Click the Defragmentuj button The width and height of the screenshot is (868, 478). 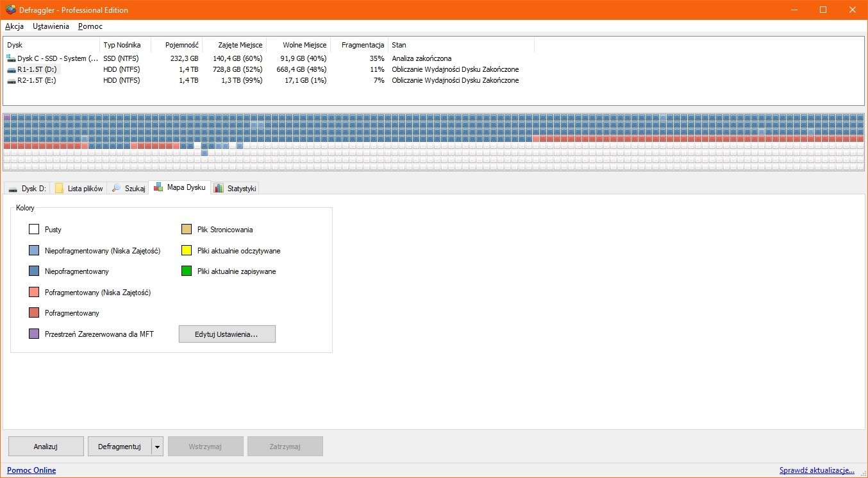[x=119, y=447]
